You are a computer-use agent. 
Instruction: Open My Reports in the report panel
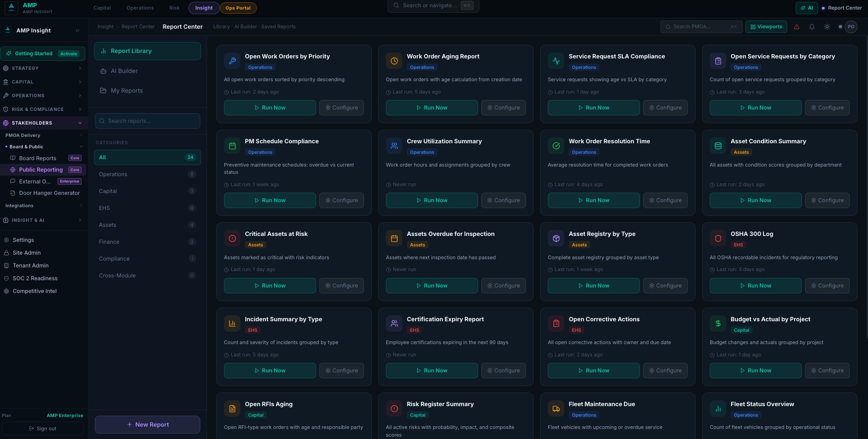point(147,91)
